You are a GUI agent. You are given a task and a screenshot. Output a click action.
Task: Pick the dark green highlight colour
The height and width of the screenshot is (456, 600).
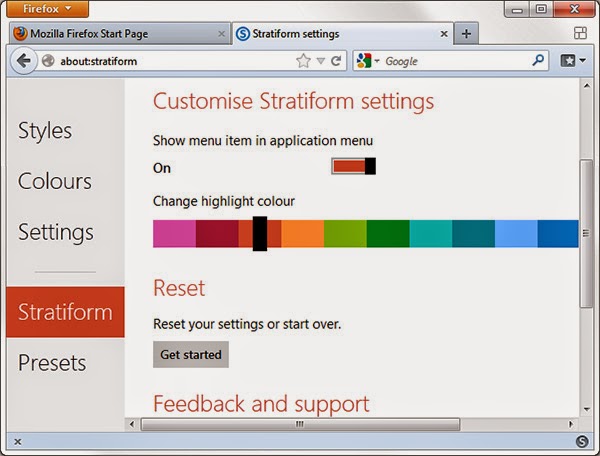(x=388, y=233)
